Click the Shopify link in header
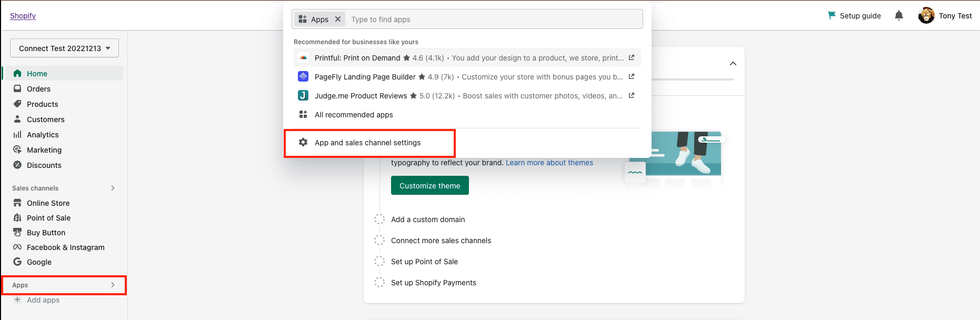The image size is (980, 320). coord(23,16)
